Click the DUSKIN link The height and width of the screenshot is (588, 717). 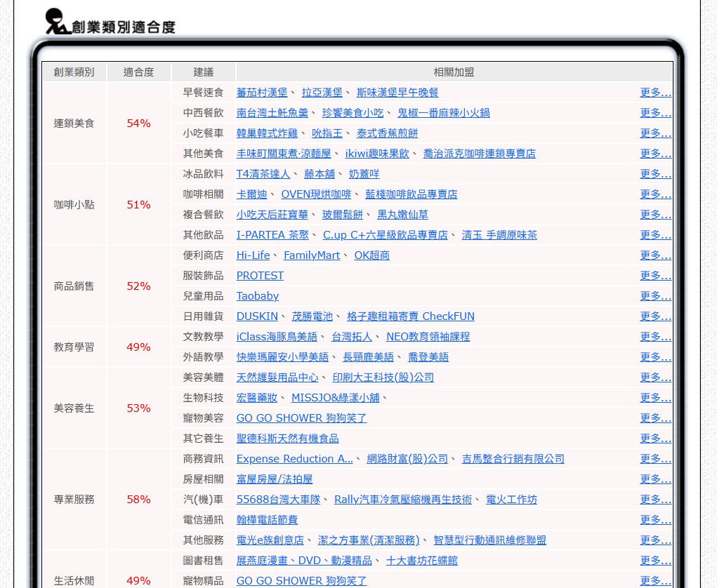[x=257, y=316]
